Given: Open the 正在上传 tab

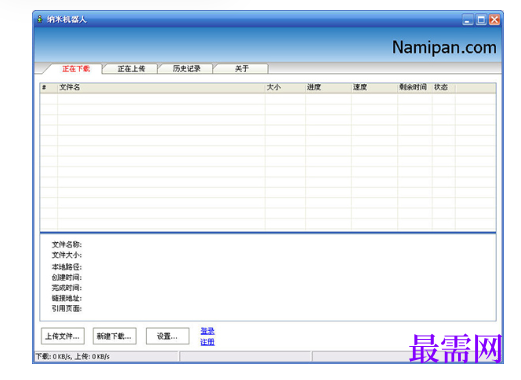Looking at the screenshot, I should tap(131, 69).
